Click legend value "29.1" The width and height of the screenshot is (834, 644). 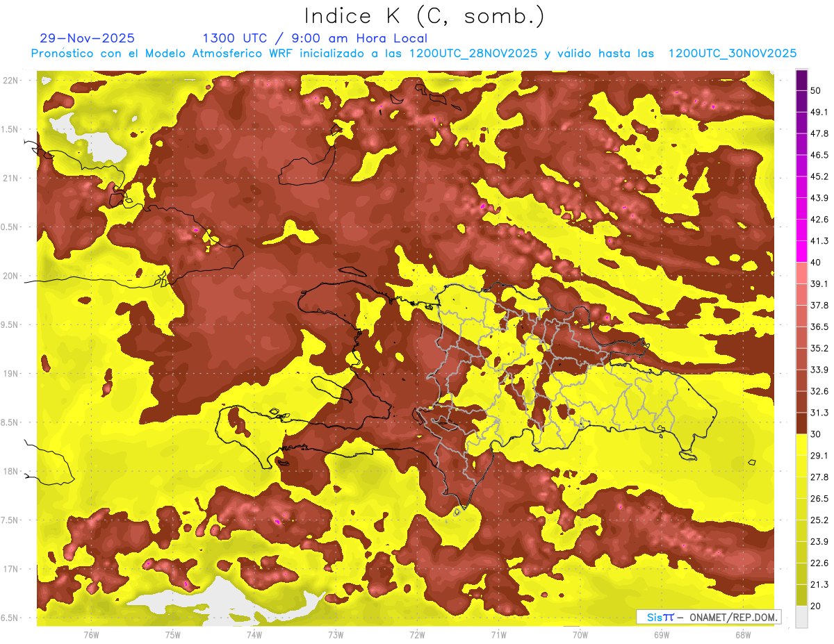click(819, 456)
